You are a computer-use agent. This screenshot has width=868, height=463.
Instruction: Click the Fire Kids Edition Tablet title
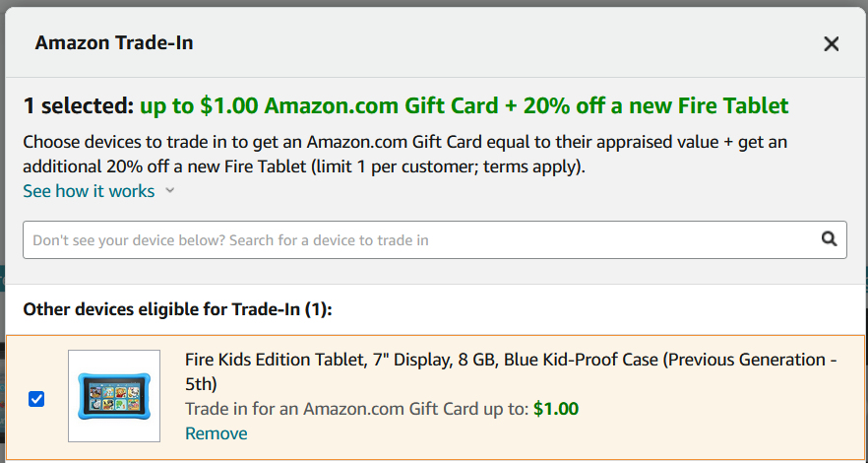tap(394, 360)
